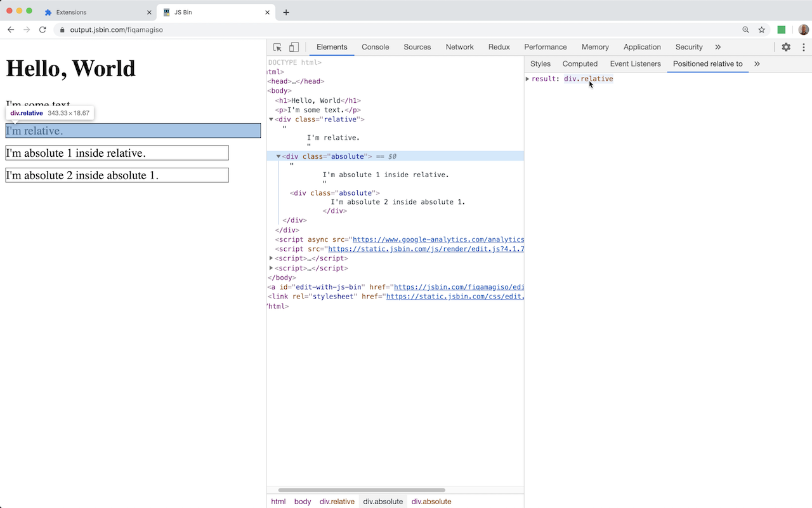Select the h1 Hello, World node

[318, 100]
